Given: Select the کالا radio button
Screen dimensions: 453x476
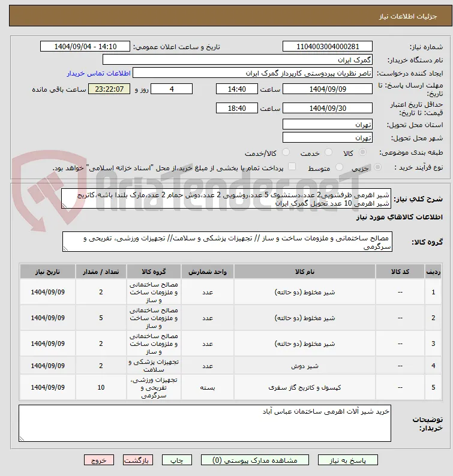Looking at the screenshot, I should click(x=362, y=152).
